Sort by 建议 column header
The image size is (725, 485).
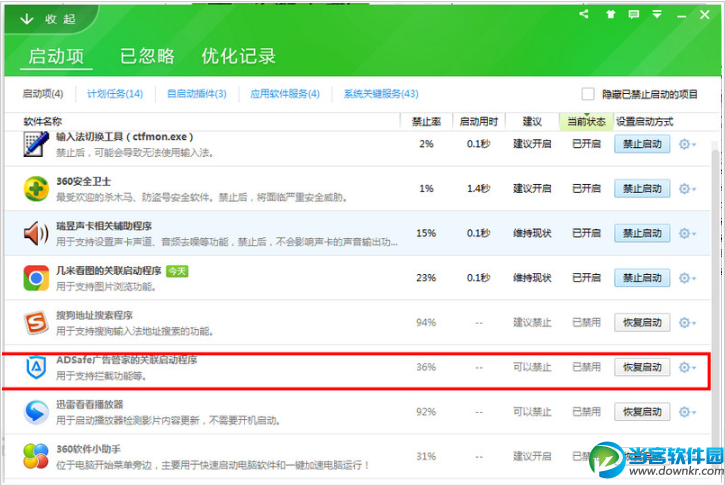[x=532, y=122]
